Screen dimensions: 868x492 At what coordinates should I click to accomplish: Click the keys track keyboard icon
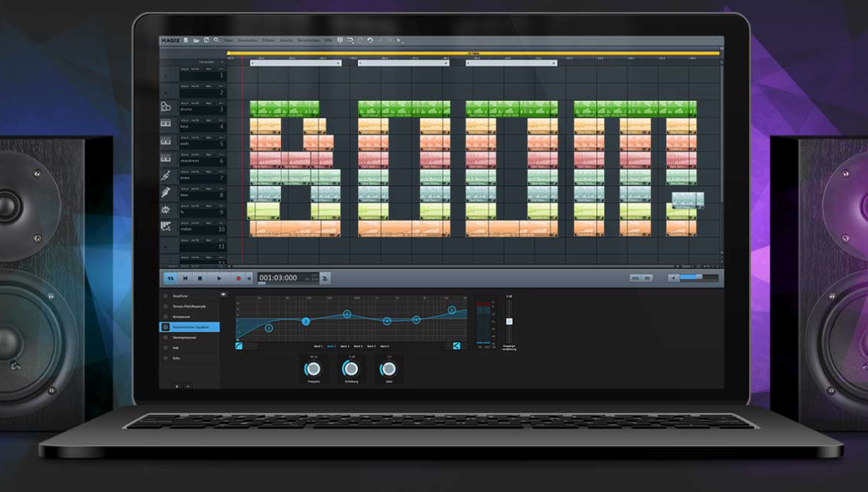[165, 123]
